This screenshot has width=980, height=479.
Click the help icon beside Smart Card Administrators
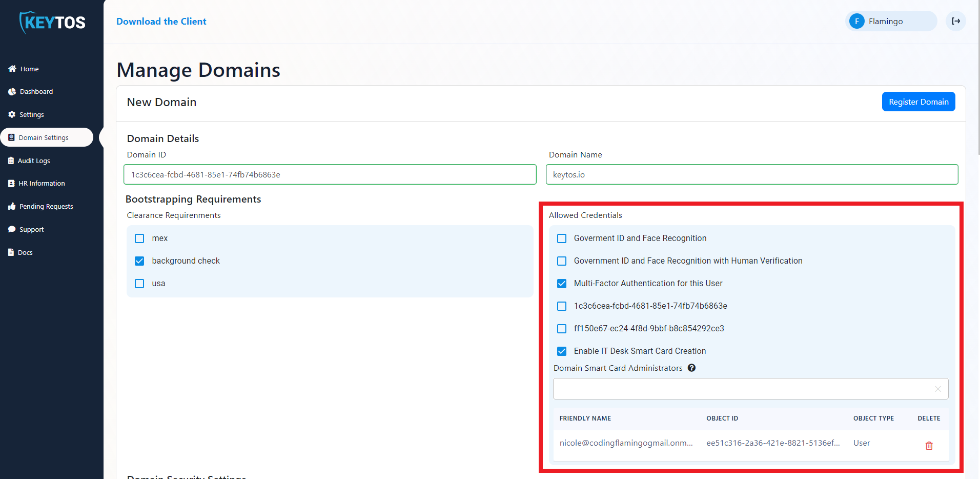click(x=691, y=368)
